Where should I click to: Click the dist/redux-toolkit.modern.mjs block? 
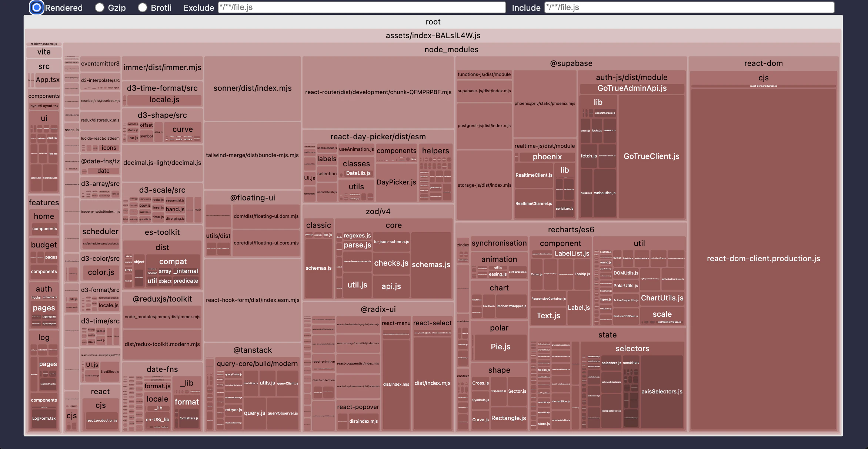162,344
